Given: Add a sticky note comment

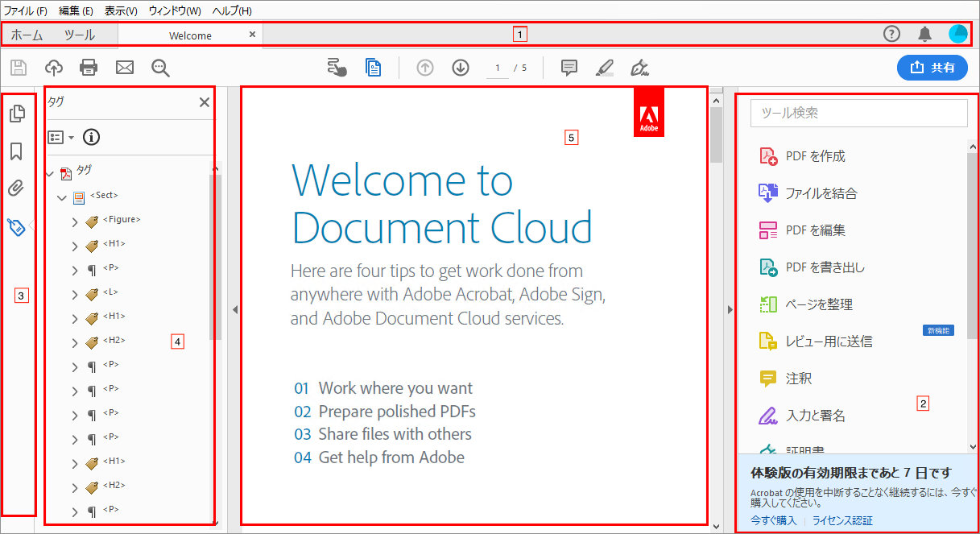Looking at the screenshot, I should pyautogui.click(x=569, y=68).
